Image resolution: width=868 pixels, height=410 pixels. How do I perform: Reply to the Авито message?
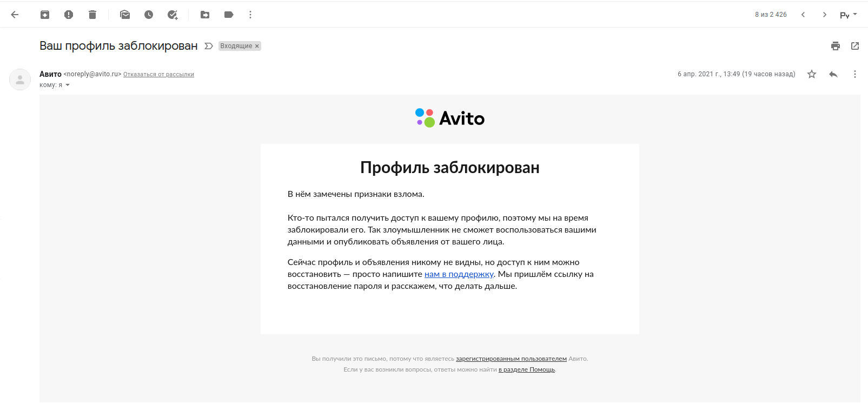click(x=833, y=74)
